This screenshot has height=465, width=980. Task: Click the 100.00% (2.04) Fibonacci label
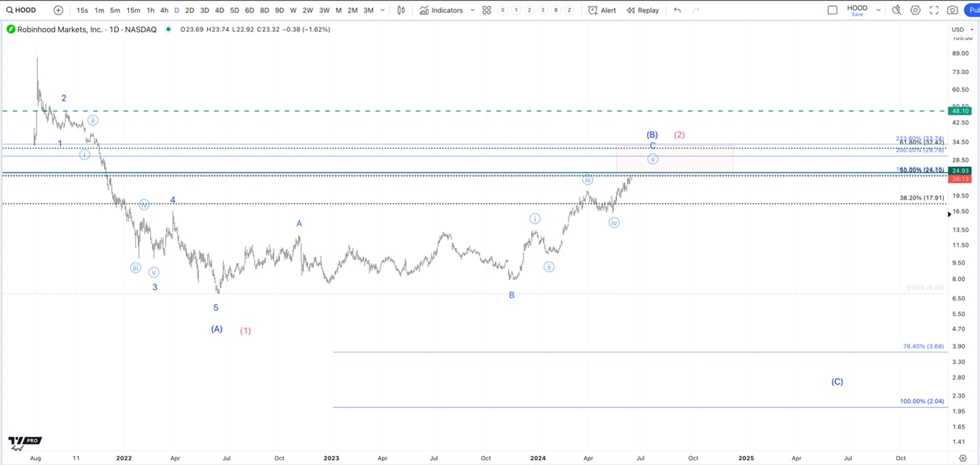[x=922, y=401]
